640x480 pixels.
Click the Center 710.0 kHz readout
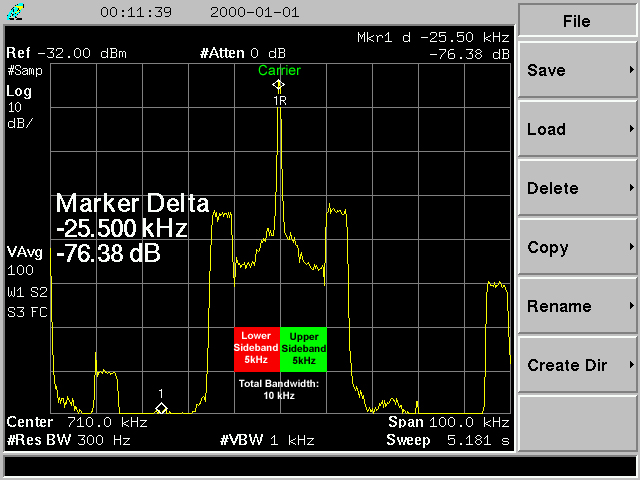coord(77,422)
